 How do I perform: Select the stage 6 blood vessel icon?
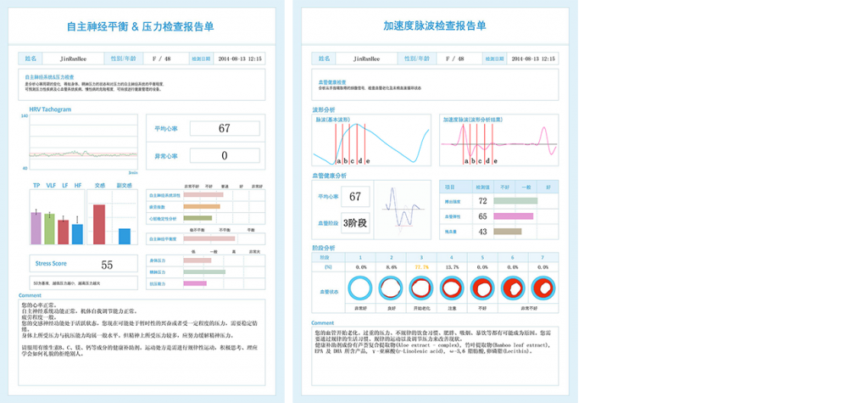pyautogui.click(x=511, y=288)
